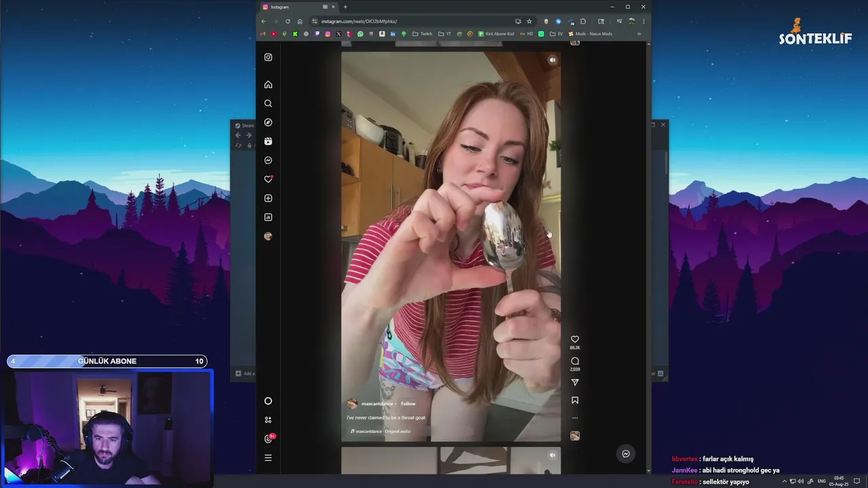
Task: Click Instagram logo at top of sidebar
Action: click(x=268, y=58)
